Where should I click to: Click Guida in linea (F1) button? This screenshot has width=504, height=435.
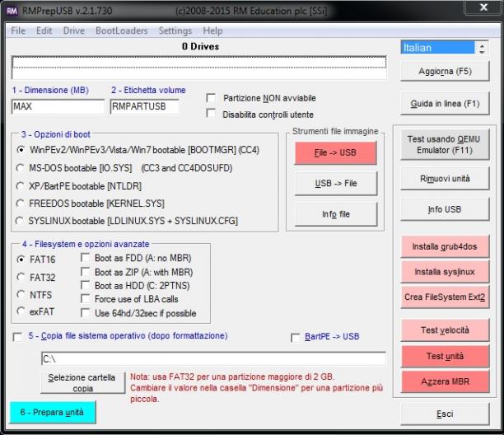(x=445, y=104)
